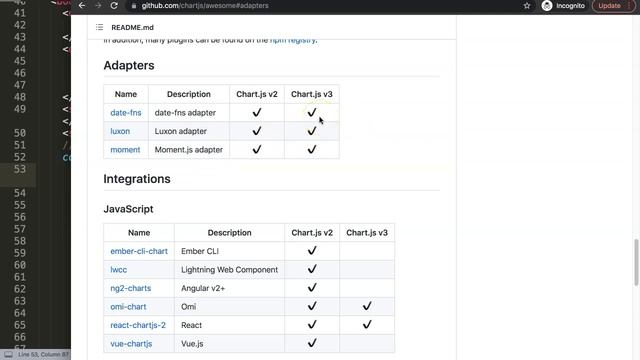Click the browser forward arrow

(x=98, y=6)
